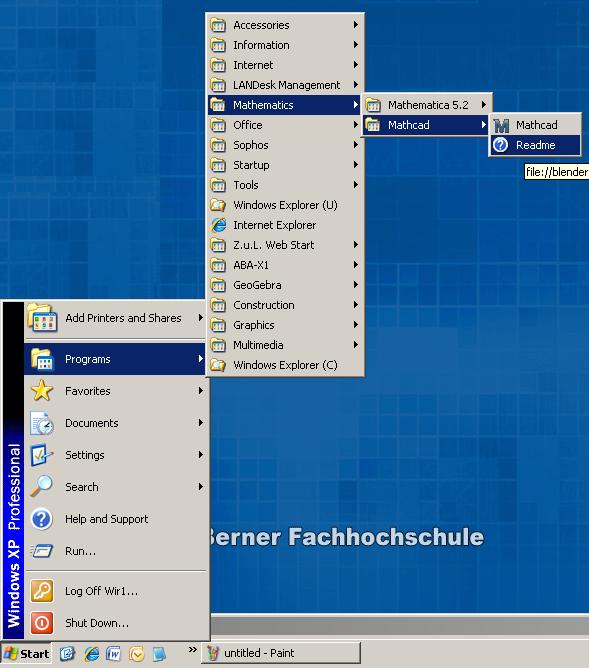Open the Tools program group
589x668 pixels.
pos(285,185)
